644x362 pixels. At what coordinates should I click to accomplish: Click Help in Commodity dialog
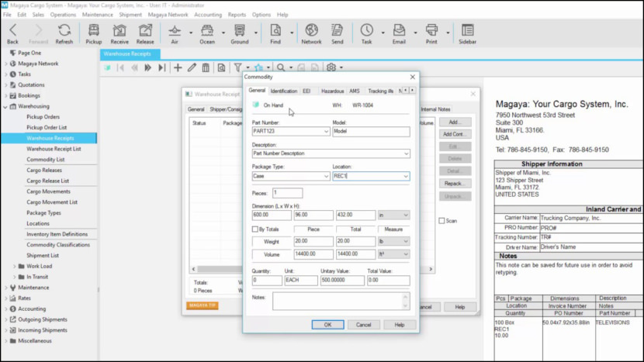click(x=400, y=325)
